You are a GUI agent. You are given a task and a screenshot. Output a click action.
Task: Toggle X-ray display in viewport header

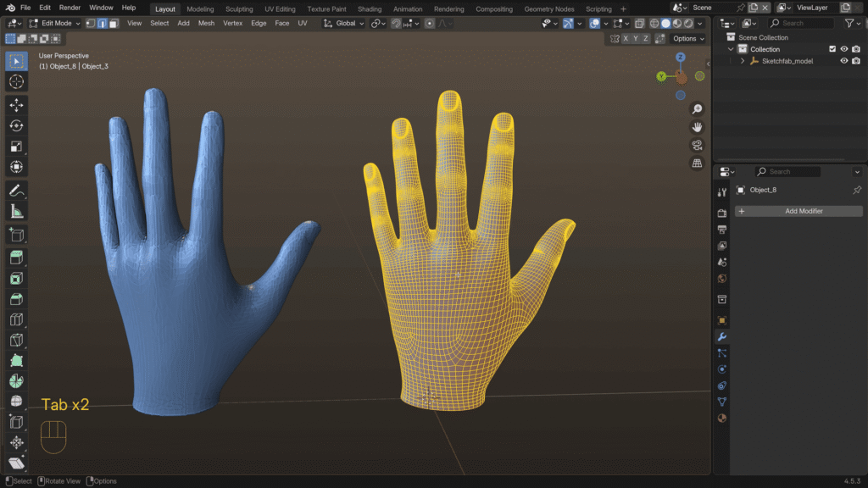pos(638,23)
